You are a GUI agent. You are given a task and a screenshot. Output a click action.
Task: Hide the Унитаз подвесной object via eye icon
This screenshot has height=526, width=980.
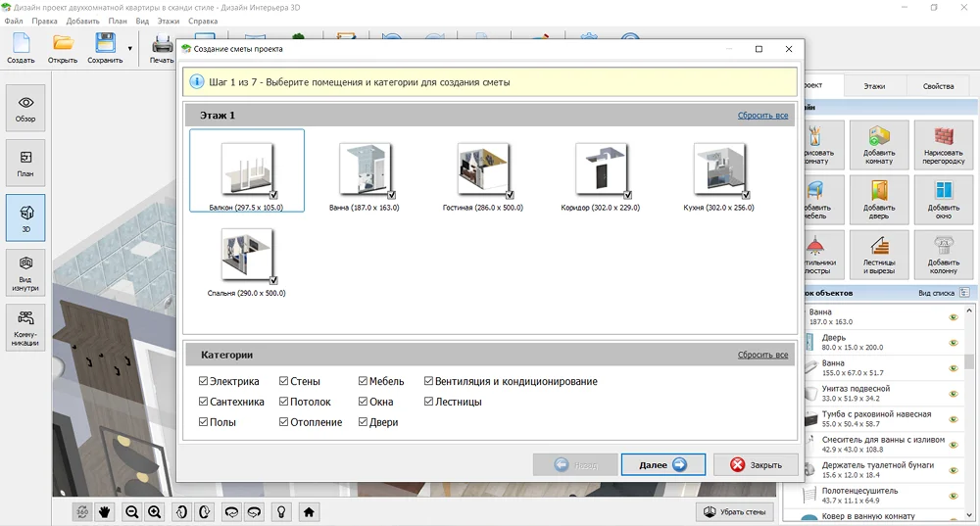(953, 394)
